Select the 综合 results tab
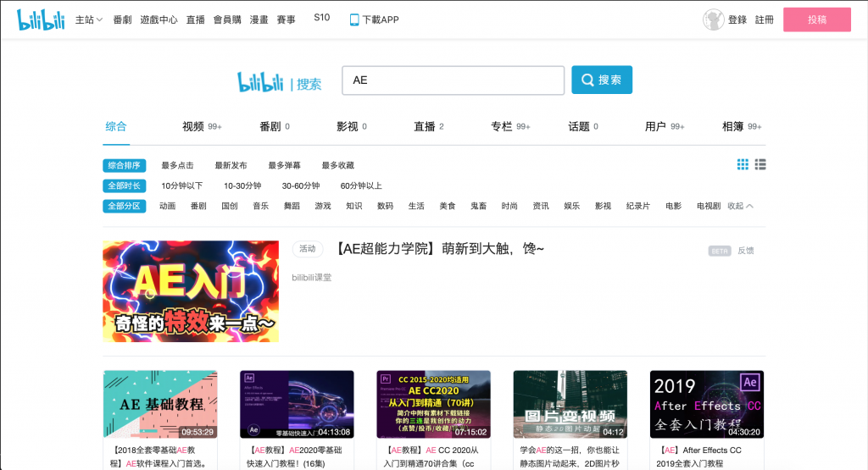The width and height of the screenshot is (868, 470). [x=116, y=127]
